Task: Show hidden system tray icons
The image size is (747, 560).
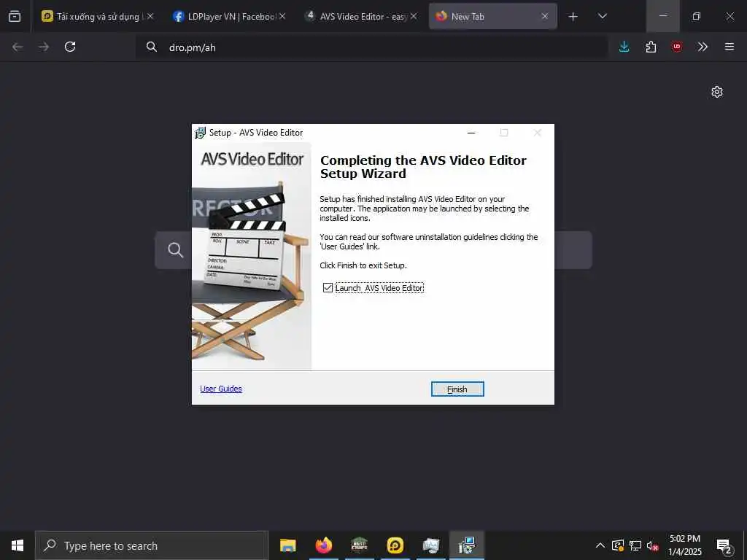Action: 600,545
